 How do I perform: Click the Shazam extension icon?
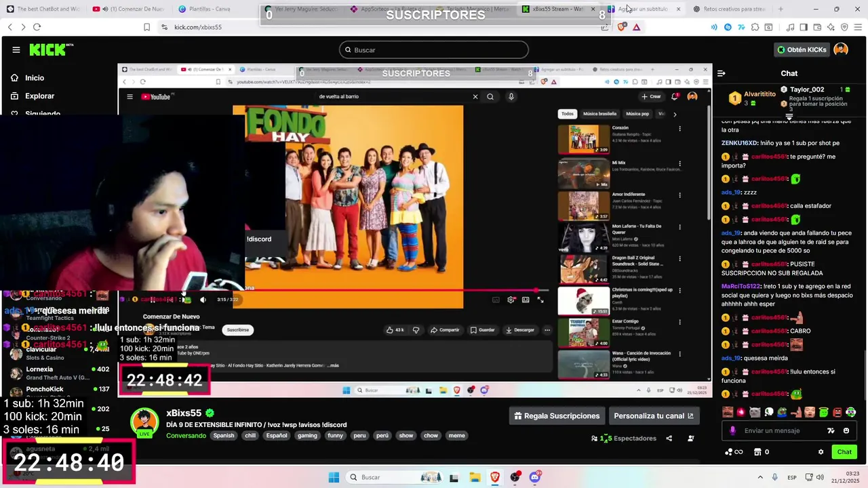coord(728,27)
